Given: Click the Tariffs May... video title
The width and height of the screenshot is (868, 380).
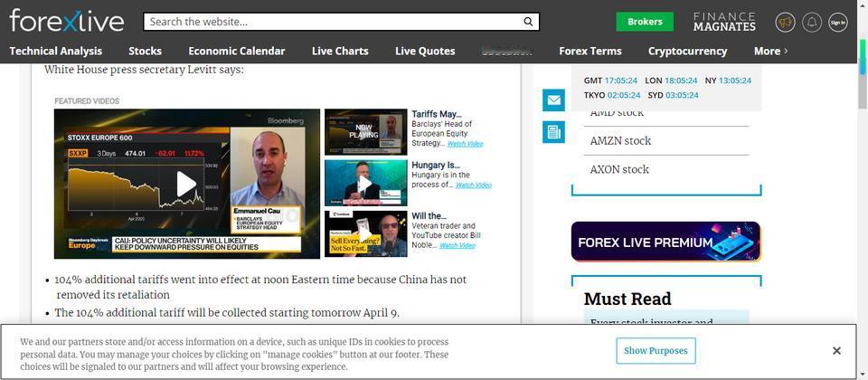Looking at the screenshot, I should [437, 114].
